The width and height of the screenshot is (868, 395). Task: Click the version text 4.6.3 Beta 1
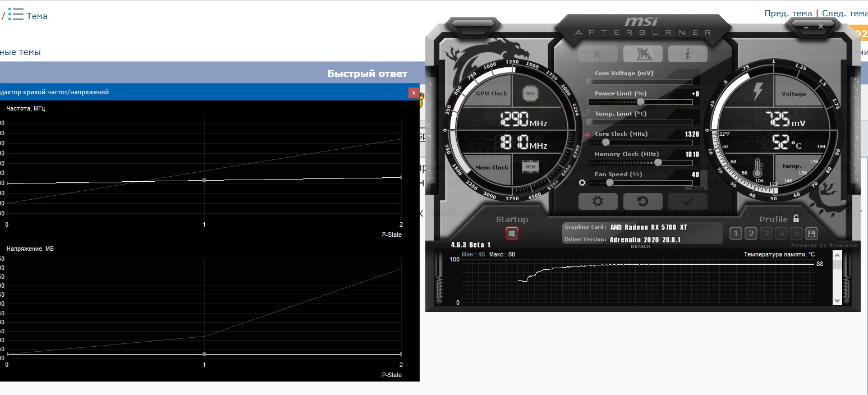[x=471, y=245]
